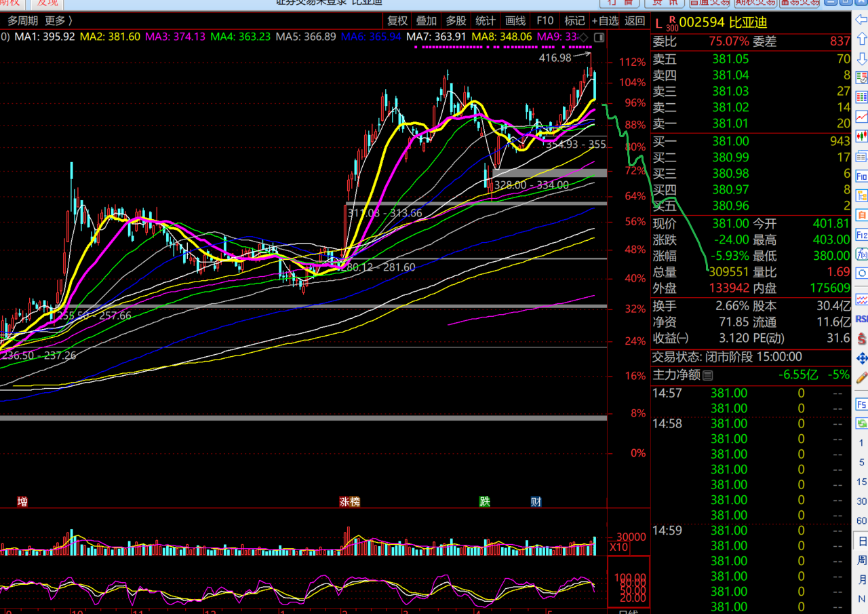Open the stacked windows list icon

(x=861, y=156)
